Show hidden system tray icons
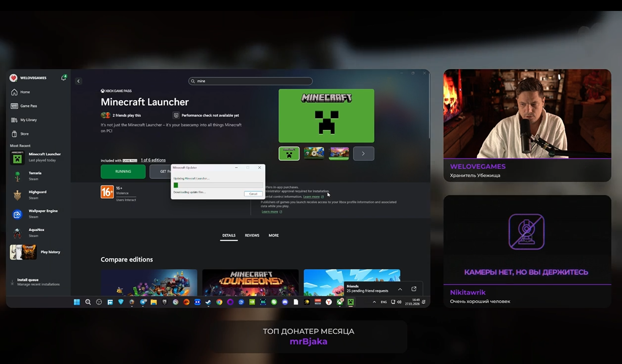This screenshot has height=364, width=622. point(374,302)
